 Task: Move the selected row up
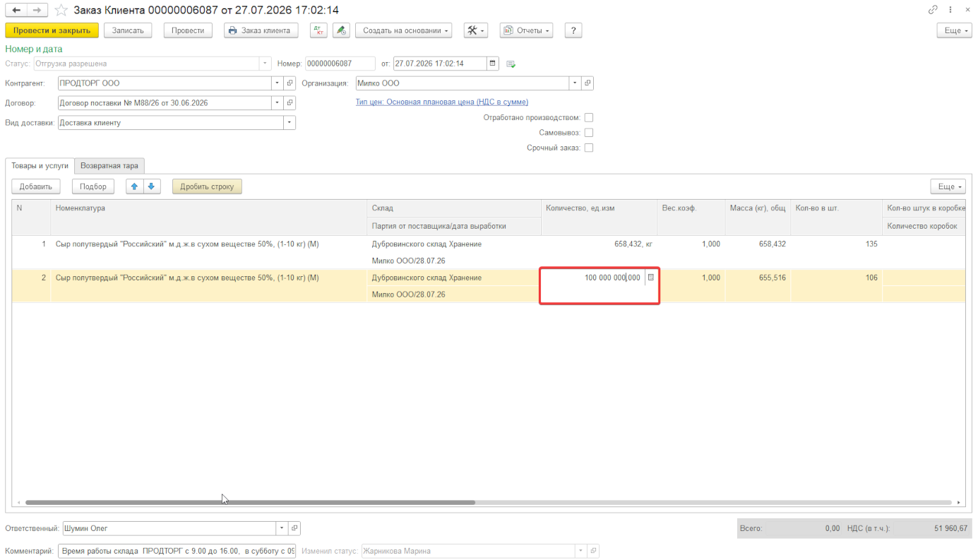click(134, 186)
